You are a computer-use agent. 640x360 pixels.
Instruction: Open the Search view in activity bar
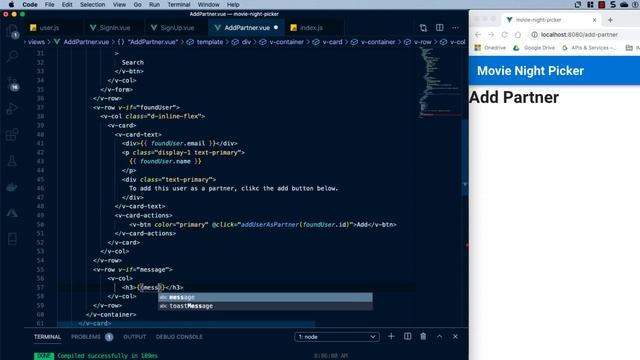click(x=12, y=56)
